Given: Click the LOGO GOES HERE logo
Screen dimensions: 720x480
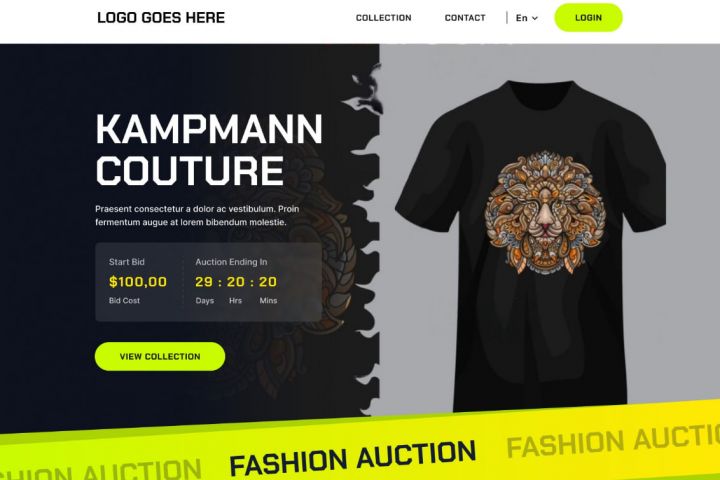Looking at the screenshot, I should point(161,18).
